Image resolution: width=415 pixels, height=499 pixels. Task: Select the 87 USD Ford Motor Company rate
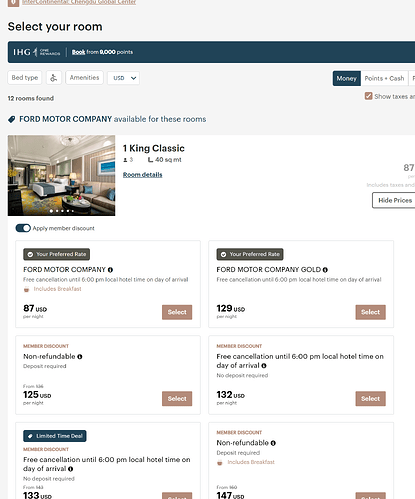[177, 312]
